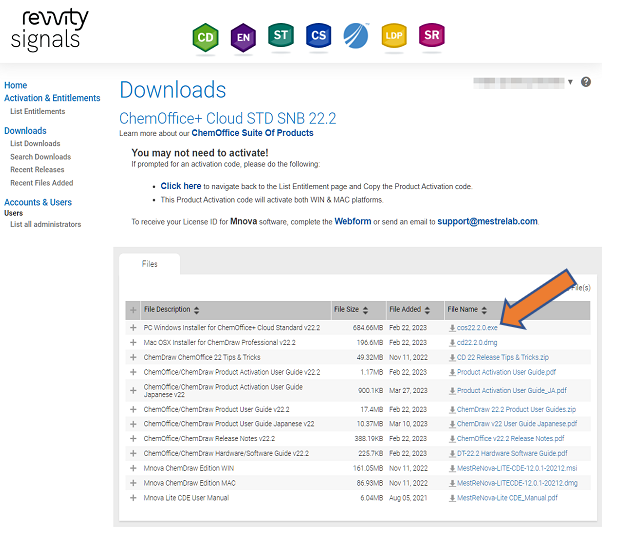This screenshot has height=538, width=622.
Task: Expand the Product User Guide v22.2 row
Action: [133, 409]
